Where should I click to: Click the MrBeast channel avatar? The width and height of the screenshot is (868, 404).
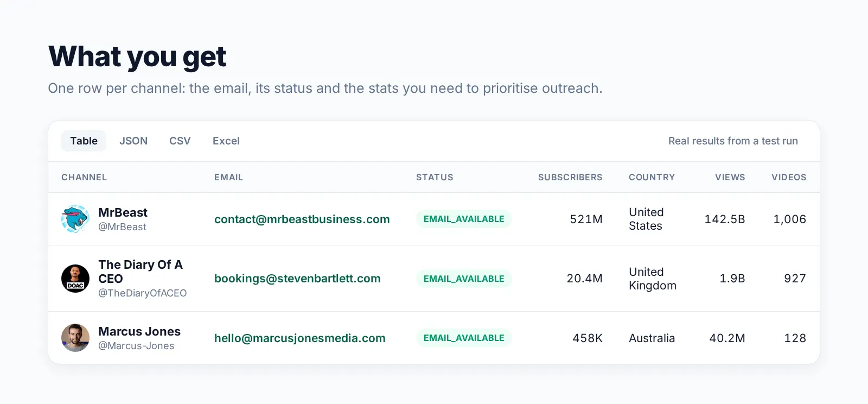[75, 219]
